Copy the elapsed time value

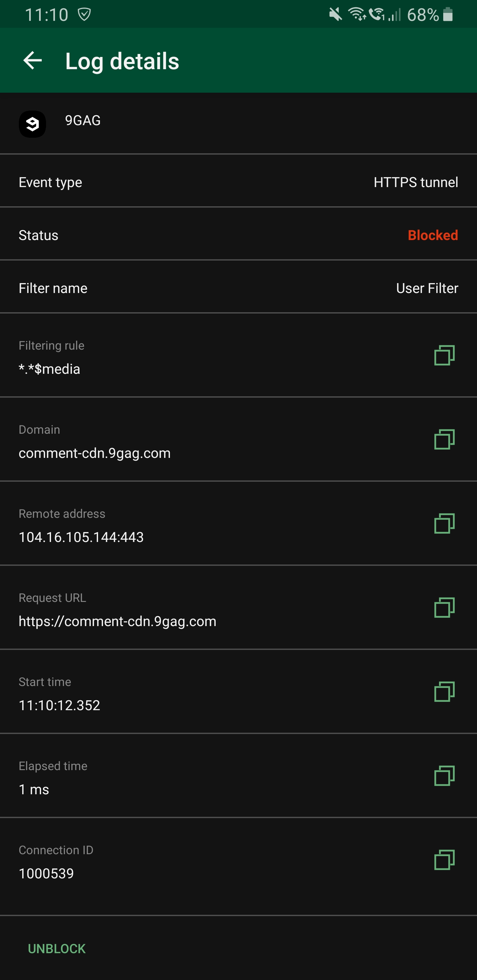444,776
